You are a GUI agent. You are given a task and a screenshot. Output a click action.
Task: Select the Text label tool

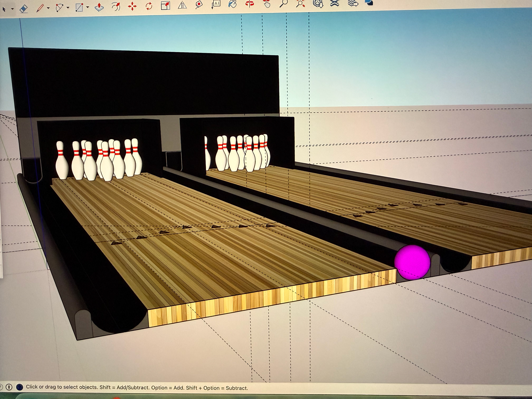pyautogui.click(x=216, y=4)
